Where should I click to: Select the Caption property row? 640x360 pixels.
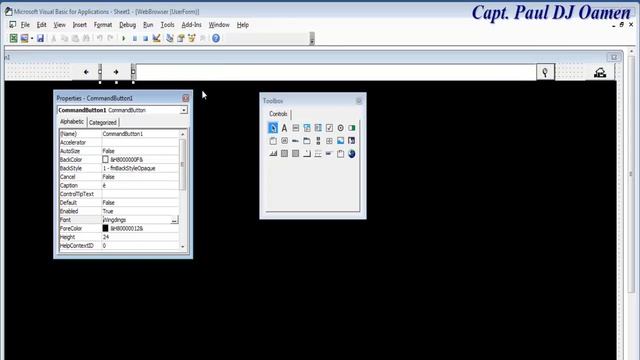click(119, 185)
